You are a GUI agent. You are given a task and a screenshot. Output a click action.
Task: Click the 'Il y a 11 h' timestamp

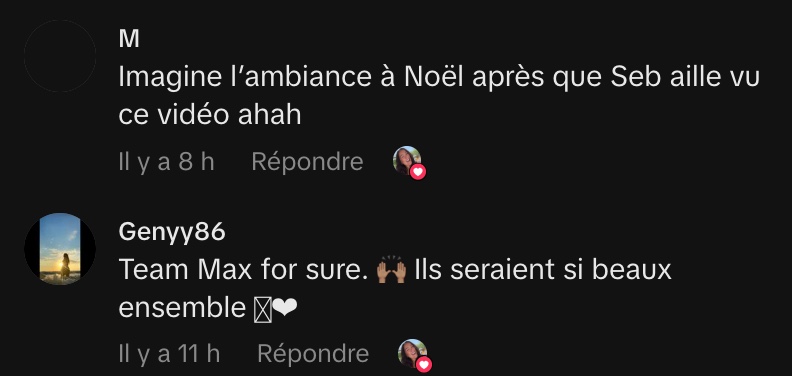(x=169, y=354)
